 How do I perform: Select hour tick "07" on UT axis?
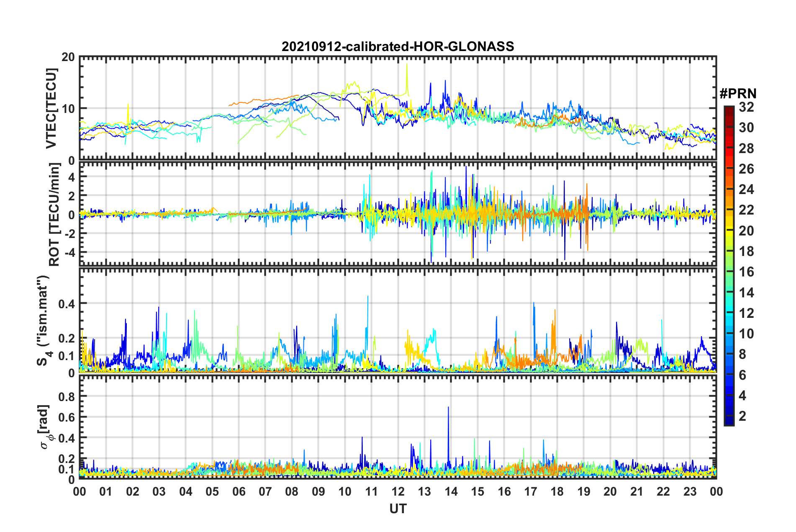point(265,491)
